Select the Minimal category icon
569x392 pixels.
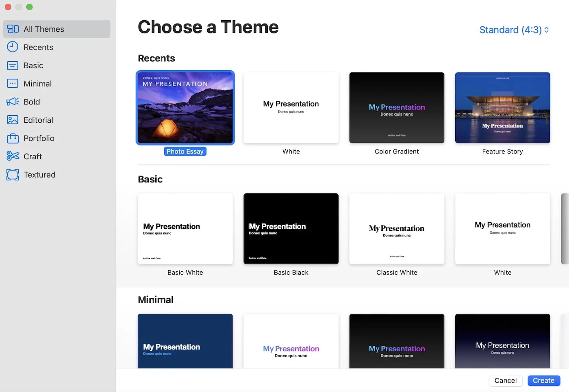coord(13,84)
